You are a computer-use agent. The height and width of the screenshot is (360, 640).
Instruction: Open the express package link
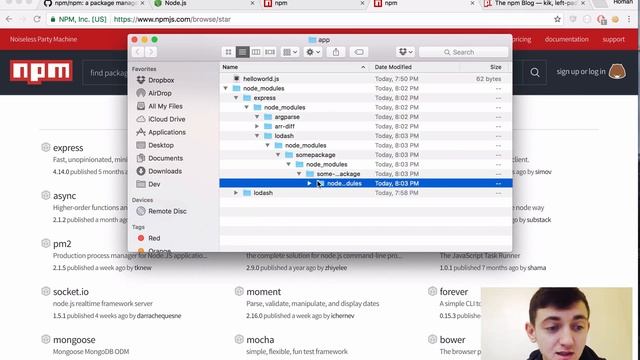point(68,148)
